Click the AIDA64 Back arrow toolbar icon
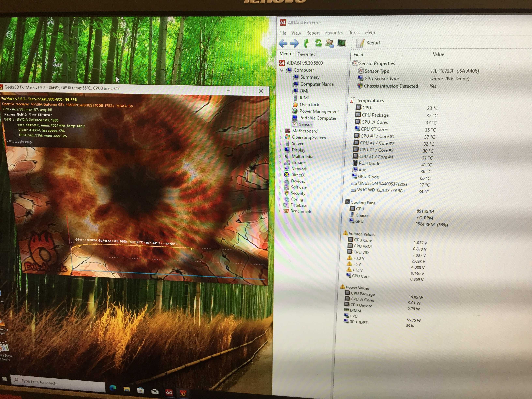 [283, 43]
